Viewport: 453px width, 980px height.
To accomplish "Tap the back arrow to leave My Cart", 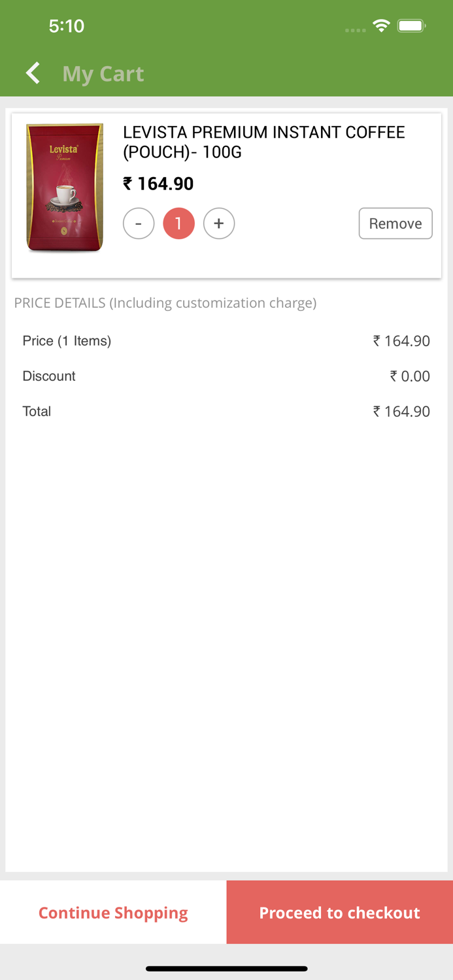I will coord(33,73).
